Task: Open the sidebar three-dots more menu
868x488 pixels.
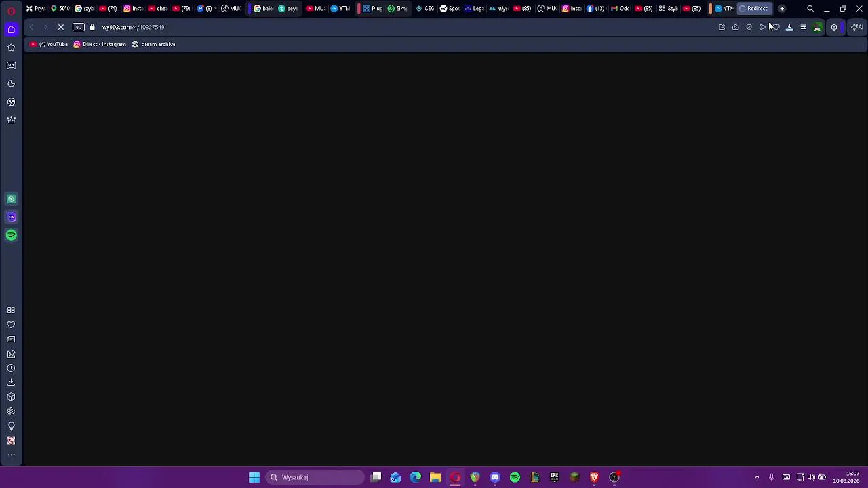Action: pyautogui.click(x=11, y=455)
